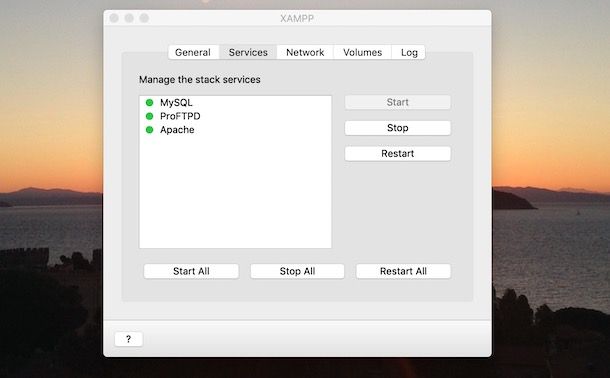Click Restart All button
The width and height of the screenshot is (610, 378).
[x=403, y=271]
